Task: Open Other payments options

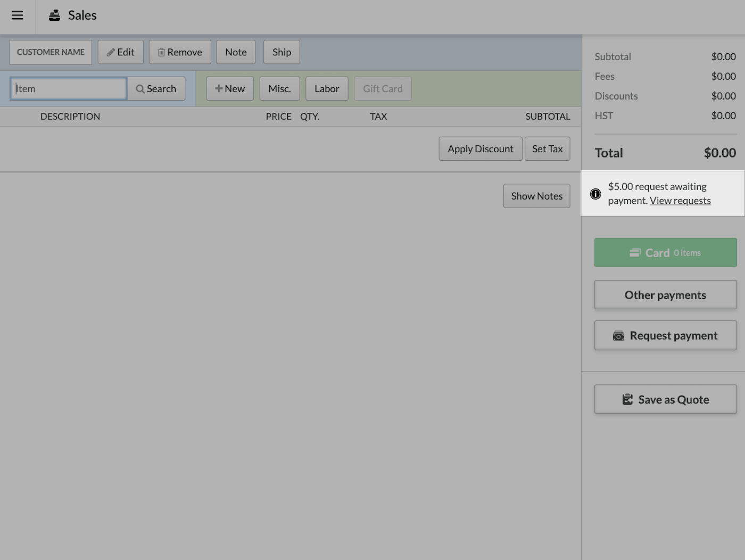Action: click(x=665, y=294)
